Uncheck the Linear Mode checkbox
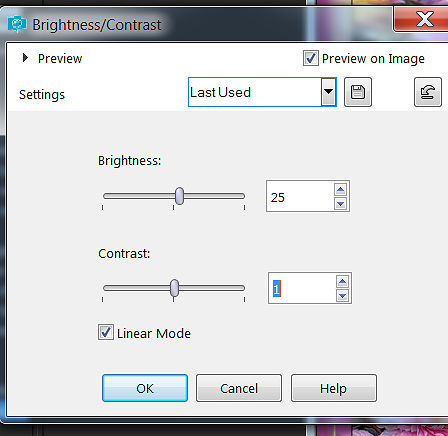 click(106, 332)
